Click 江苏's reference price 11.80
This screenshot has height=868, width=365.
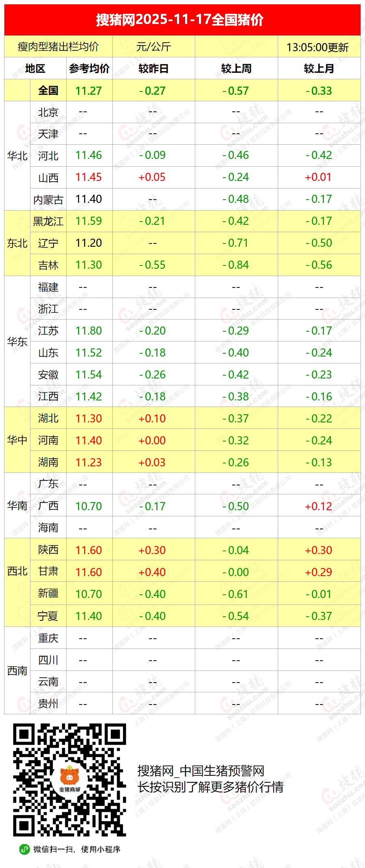[x=89, y=331]
